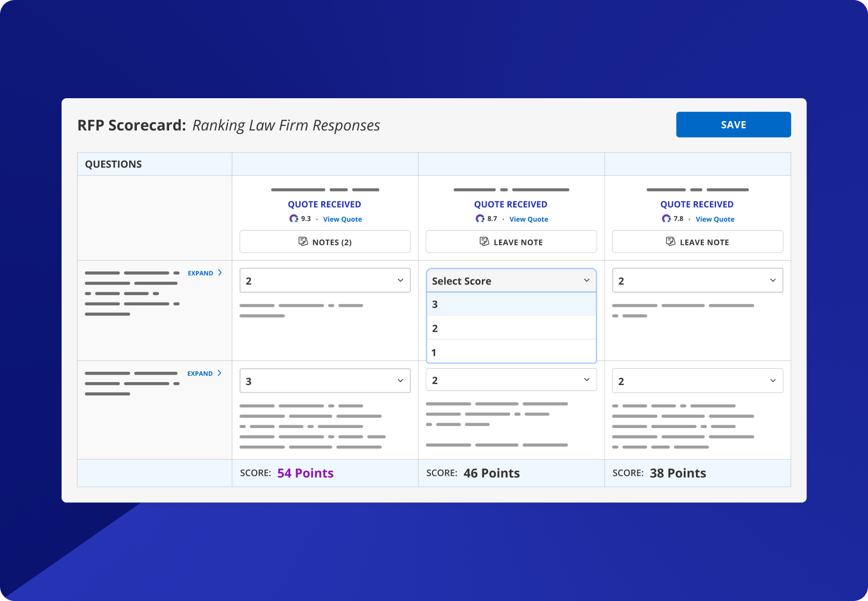
Task: Open View Quote for the 8.7 rated firm
Action: [528, 219]
